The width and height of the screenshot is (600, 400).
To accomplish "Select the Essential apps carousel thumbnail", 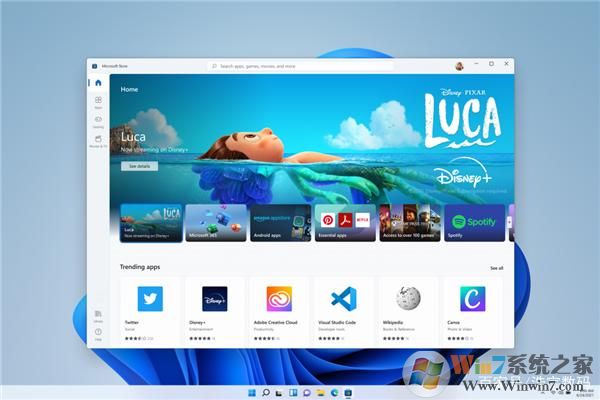I will point(345,223).
